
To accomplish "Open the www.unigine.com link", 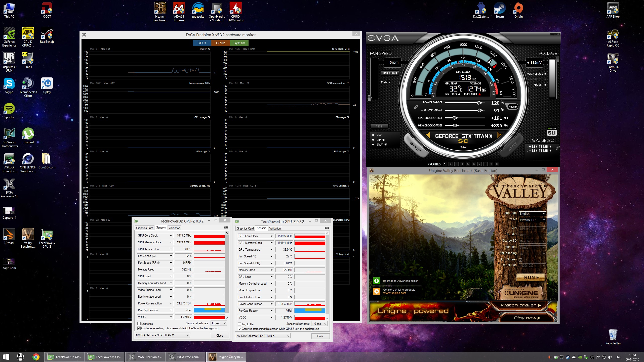I will coord(394,293).
